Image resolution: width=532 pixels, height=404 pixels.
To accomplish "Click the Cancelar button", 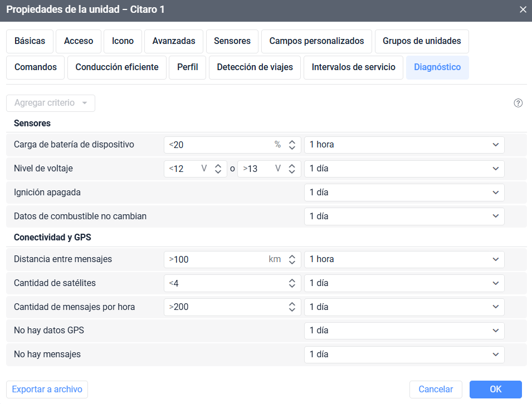I will click(x=436, y=390).
